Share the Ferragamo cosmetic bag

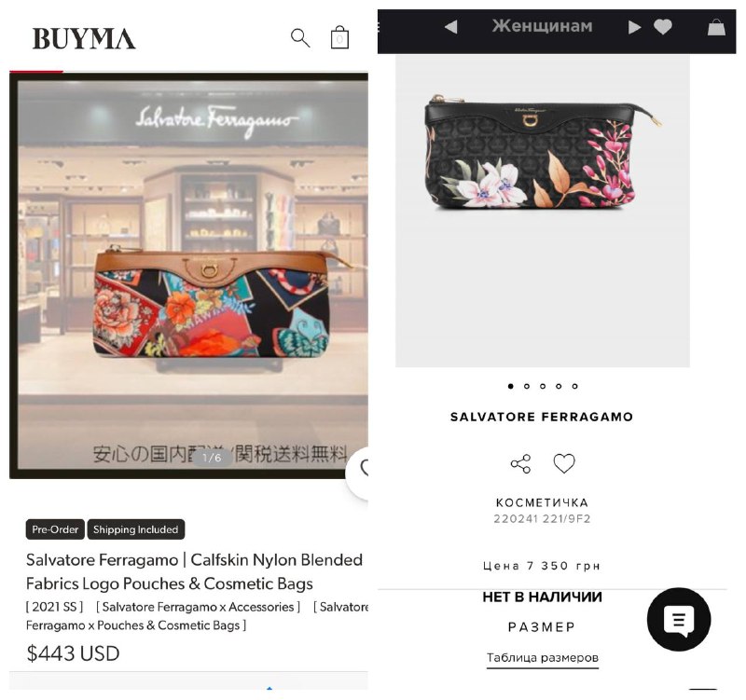click(x=520, y=463)
